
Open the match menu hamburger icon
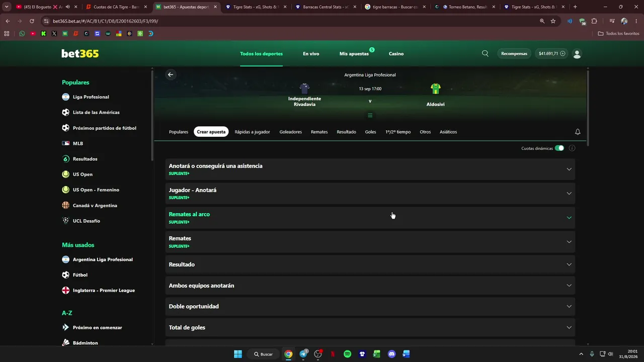coord(370,115)
